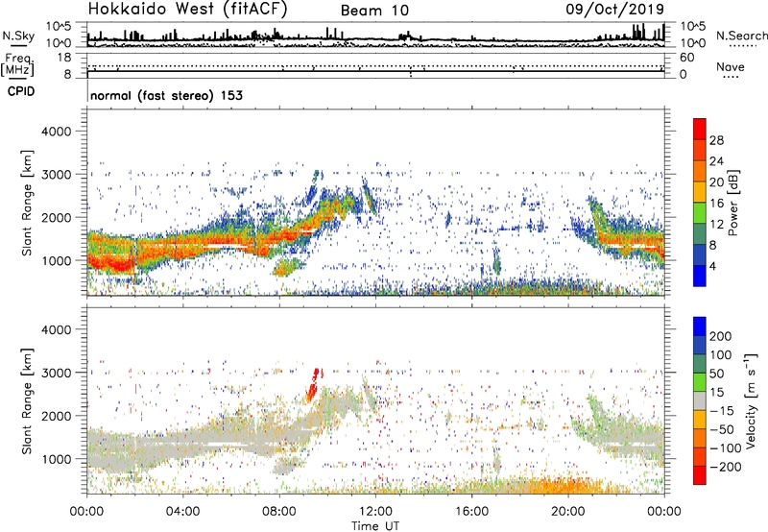Image resolution: width=768 pixels, height=532 pixels.
Task: Click the '4000' tick on power panel
Action: [x=56, y=132]
